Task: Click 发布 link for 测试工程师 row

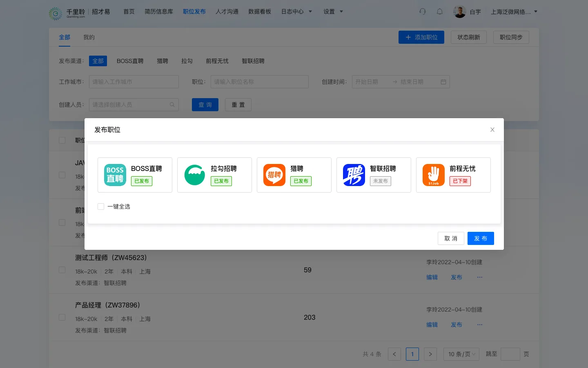Action: tap(457, 277)
